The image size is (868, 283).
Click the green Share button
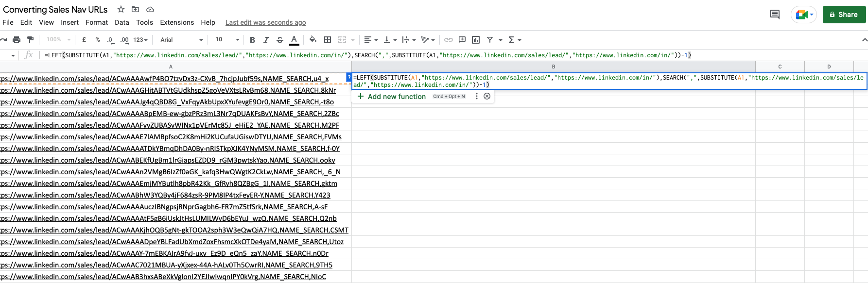(844, 15)
